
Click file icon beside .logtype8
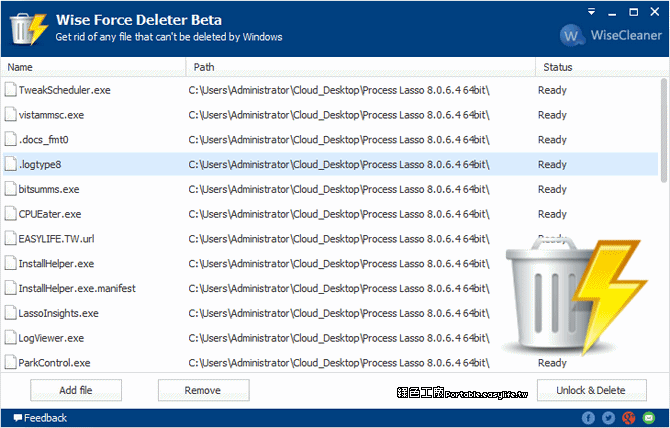point(10,164)
